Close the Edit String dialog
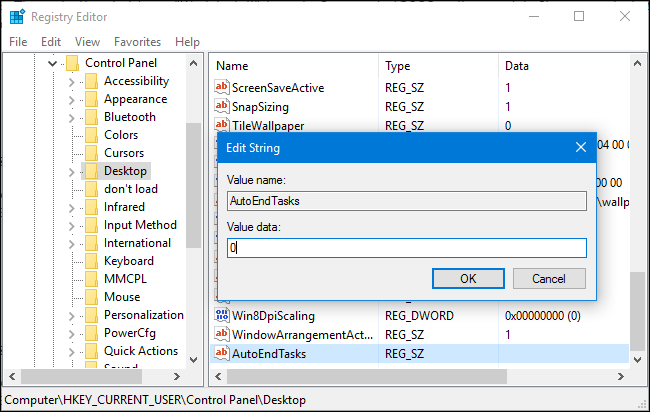 (580, 148)
